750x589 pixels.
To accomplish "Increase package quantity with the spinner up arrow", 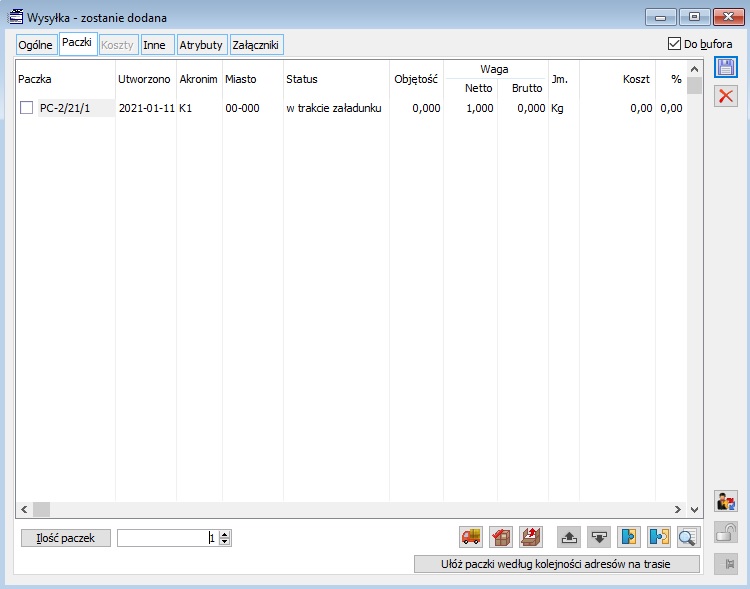I will tap(225, 534).
